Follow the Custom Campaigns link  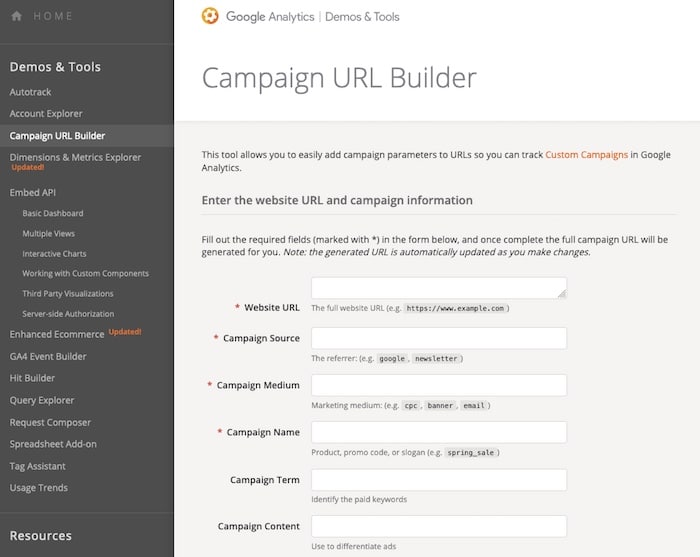[586, 155]
